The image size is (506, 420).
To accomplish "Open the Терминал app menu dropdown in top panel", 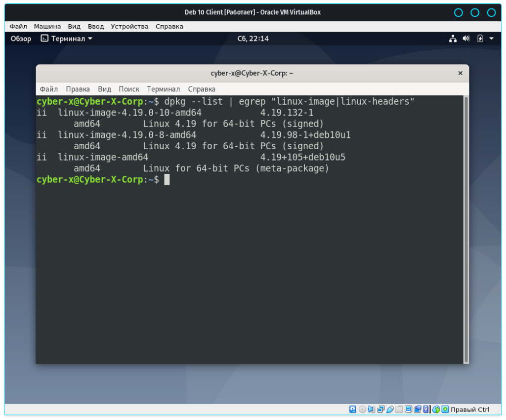I will point(67,39).
